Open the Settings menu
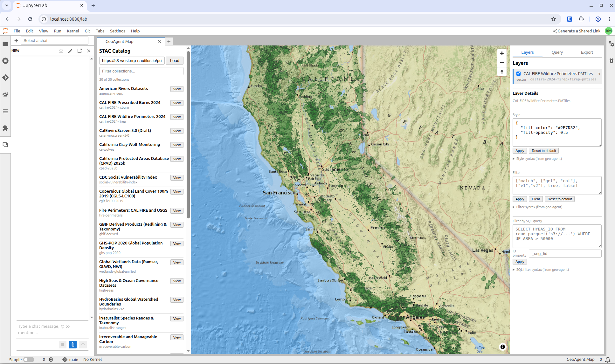 pos(118,31)
